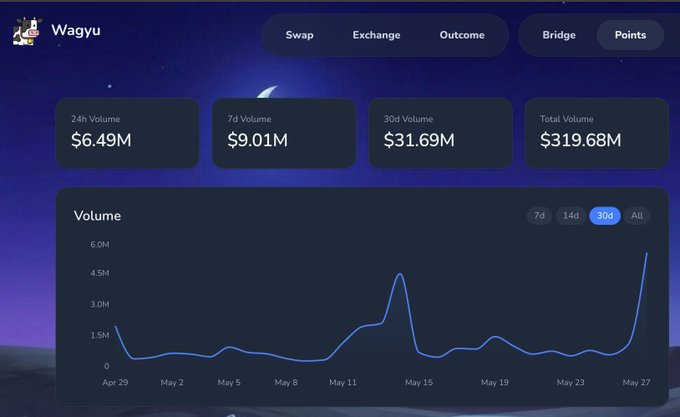Click the May 8 date label
The height and width of the screenshot is (417, 680).
point(286,382)
